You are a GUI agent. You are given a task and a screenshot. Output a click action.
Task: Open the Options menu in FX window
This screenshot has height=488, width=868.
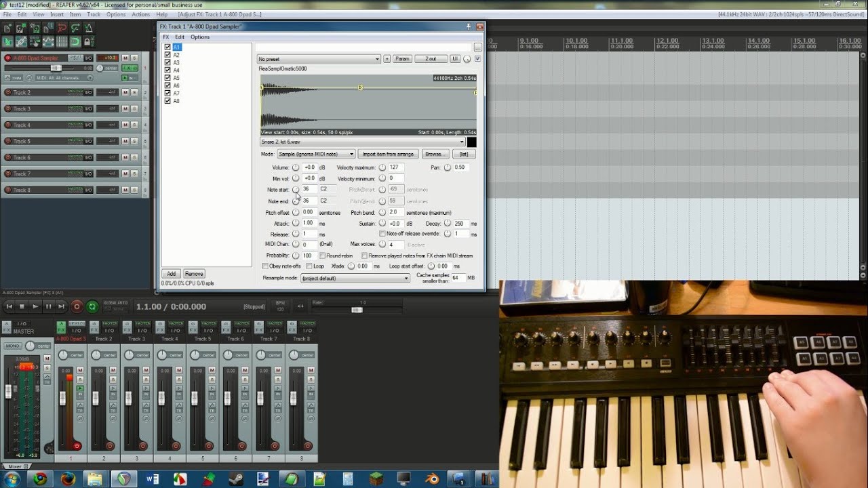click(200, 37)
